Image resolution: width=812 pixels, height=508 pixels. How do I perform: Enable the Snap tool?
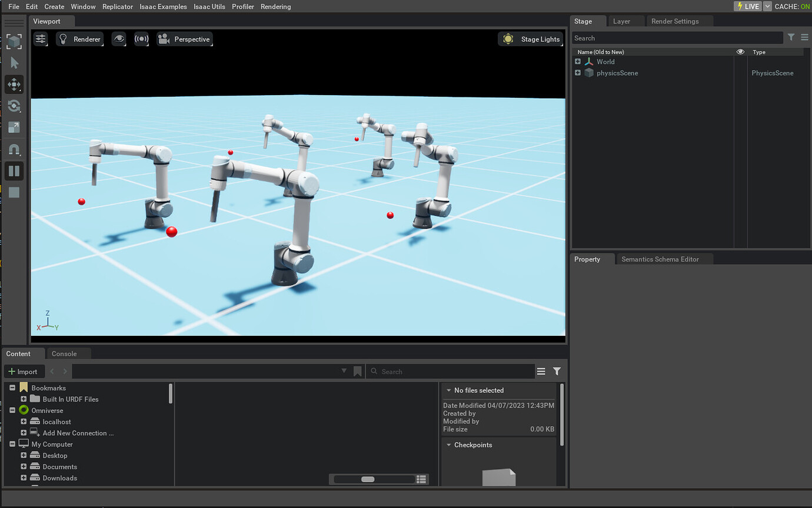tap(14, 149)
